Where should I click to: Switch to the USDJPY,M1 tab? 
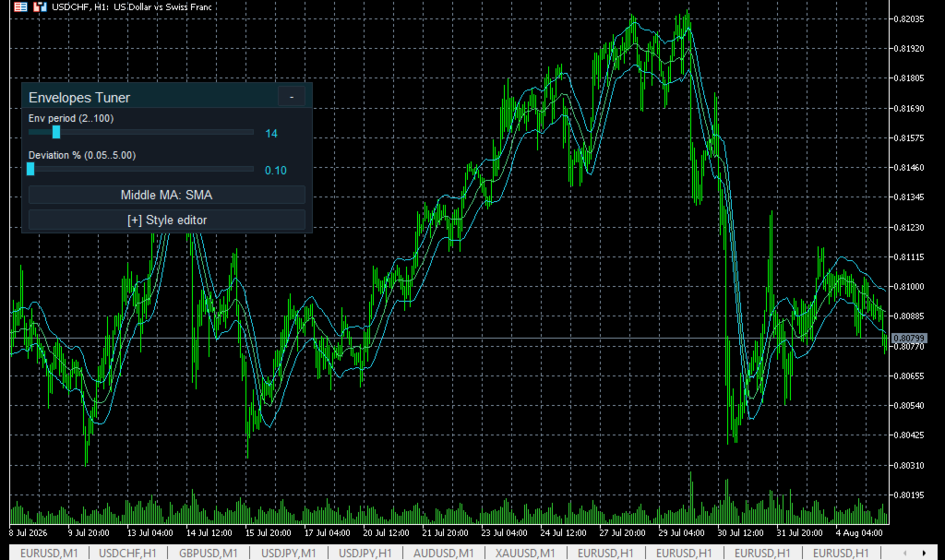pyautogui.click(x=289, y=553)
